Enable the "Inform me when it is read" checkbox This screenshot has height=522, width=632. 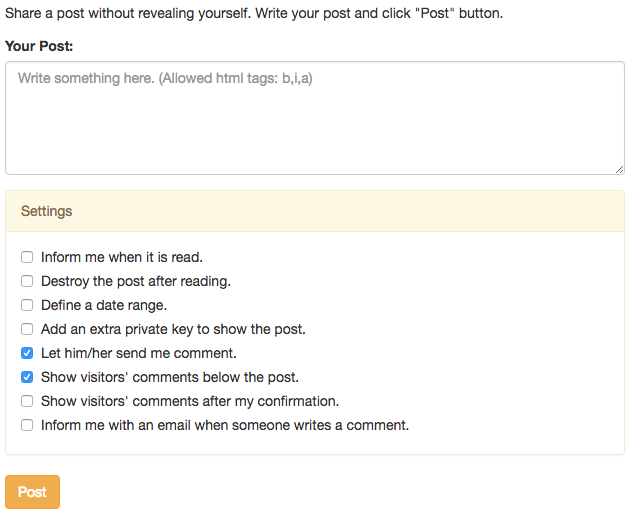click(x=27, y=257)
